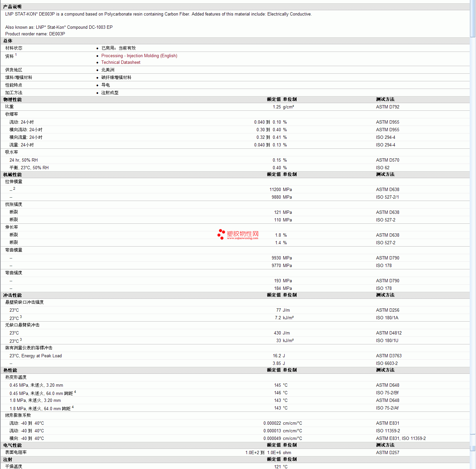
Task: Select the 北美洲 region value
Action: click(108, 70)
